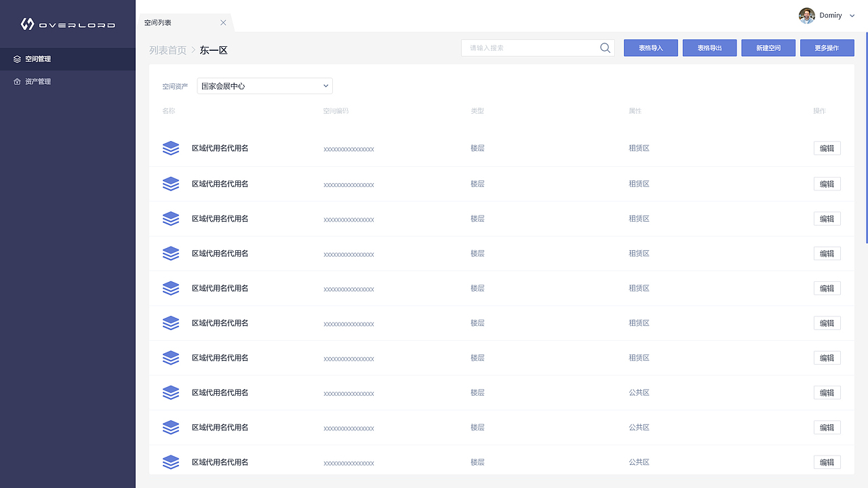868x488 pixels.
Task: Click the 表格导入 button
Action: pyautogui.click(x=650, y=48)
